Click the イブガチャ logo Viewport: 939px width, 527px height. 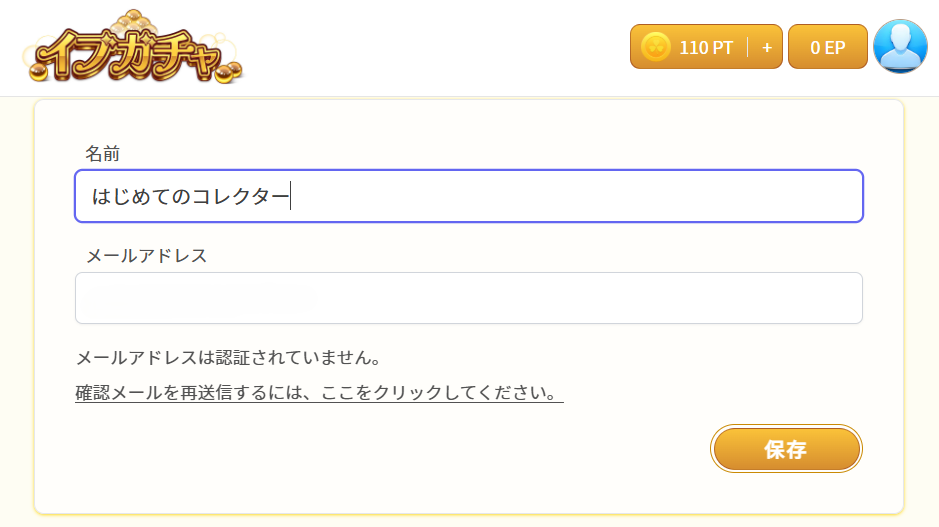[134, 50]
